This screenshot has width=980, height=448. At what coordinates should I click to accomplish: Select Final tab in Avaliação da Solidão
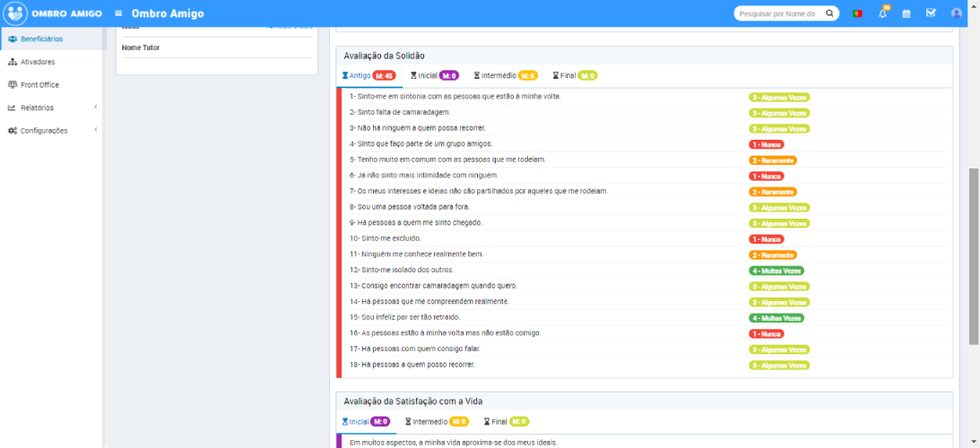coord(575,76)
